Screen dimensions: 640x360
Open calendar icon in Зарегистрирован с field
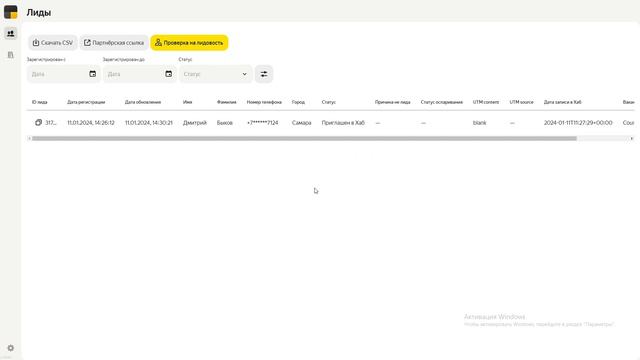tap(93, 74)
